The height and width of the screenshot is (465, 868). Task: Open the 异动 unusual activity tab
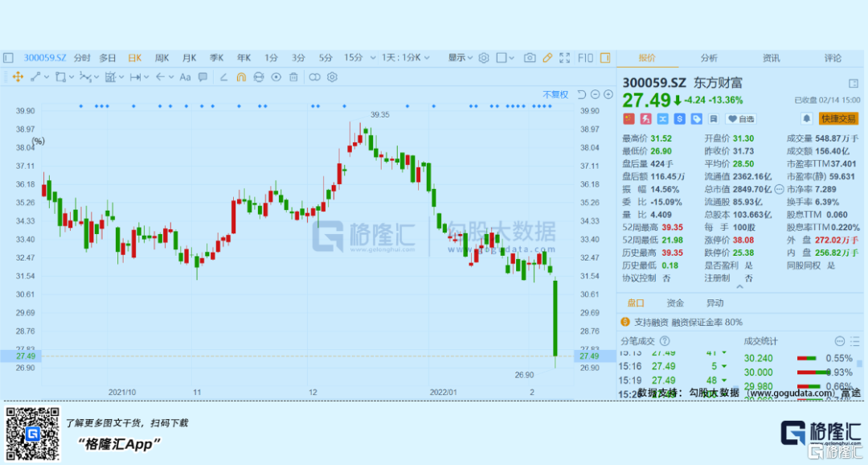[714, 303]
